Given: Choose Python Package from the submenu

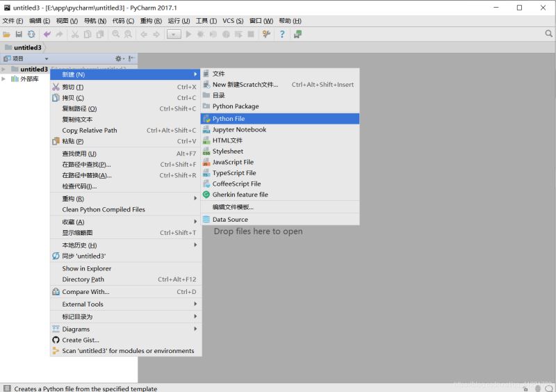Looking at the screenshot, I should coord(280,106).
